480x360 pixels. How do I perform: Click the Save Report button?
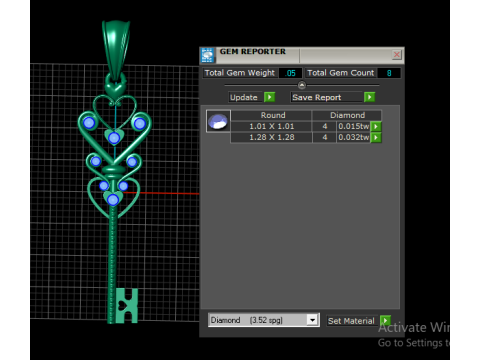click(326, 97)
